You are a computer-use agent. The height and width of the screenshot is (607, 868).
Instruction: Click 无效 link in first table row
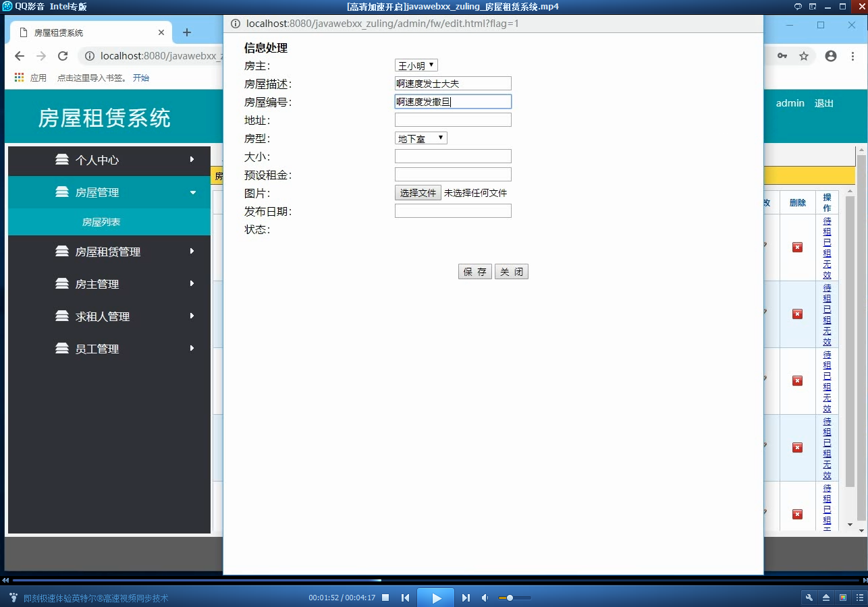pos(827,270)
